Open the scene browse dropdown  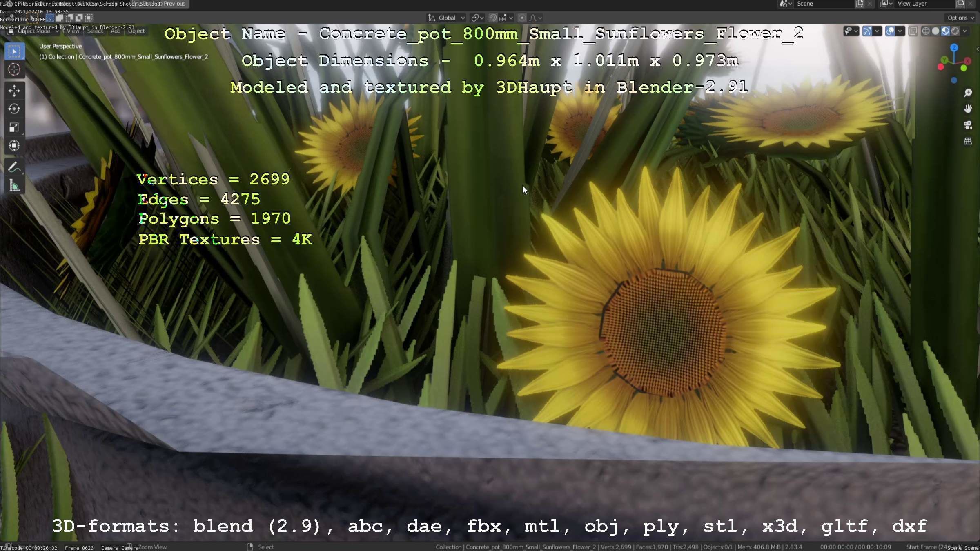pos(786,4)
